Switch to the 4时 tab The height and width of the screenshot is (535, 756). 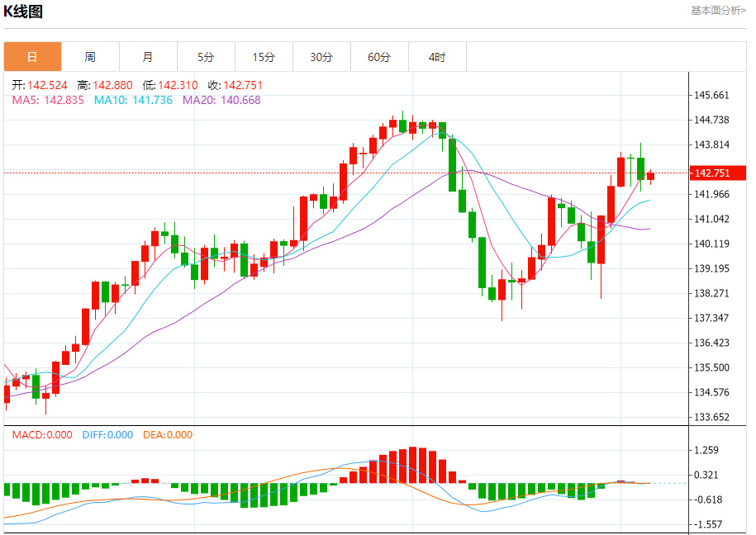click(437, 57)
